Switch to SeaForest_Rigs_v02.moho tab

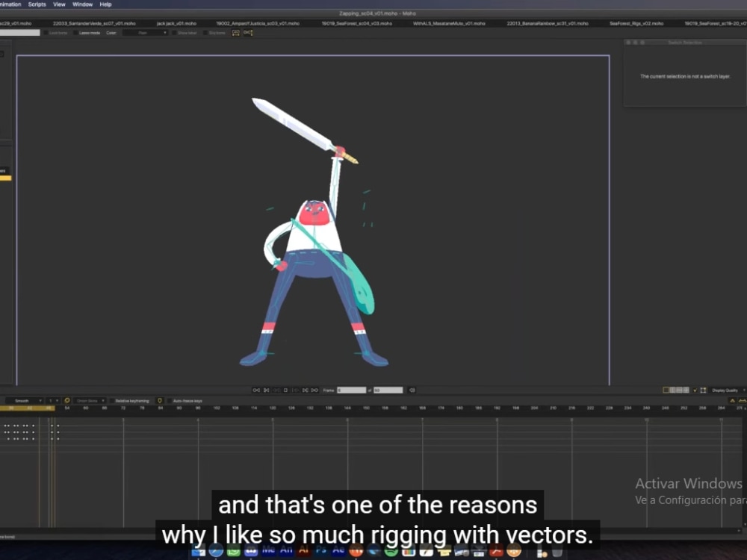tap(636, 23)
